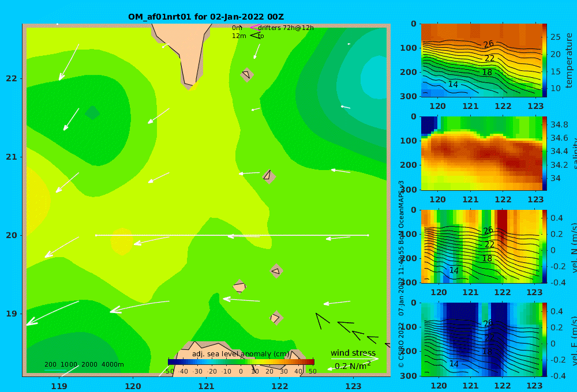This screenshot has width=577, height=392.
Task: Click the "12m" legend depth label
Action: [x=239, y=36]
